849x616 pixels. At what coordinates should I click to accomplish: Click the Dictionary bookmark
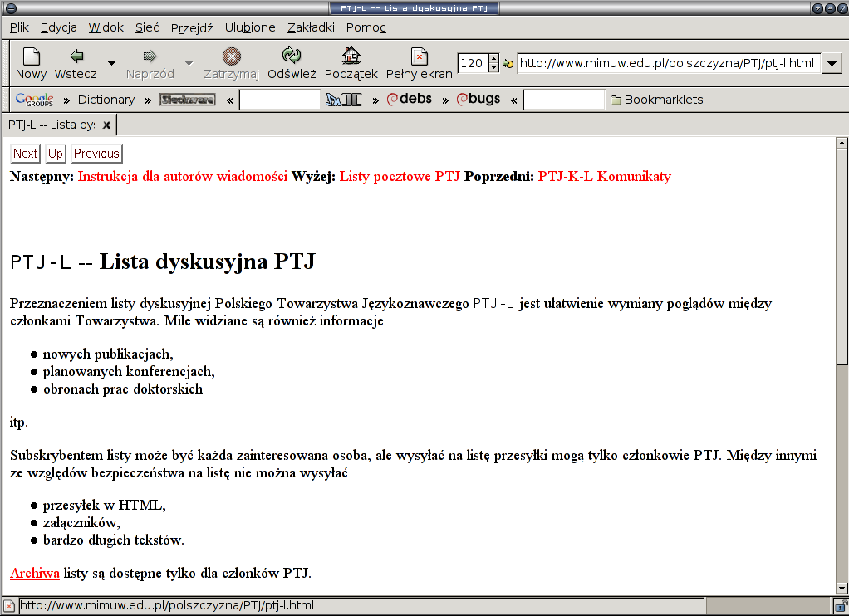click(106, 100)
